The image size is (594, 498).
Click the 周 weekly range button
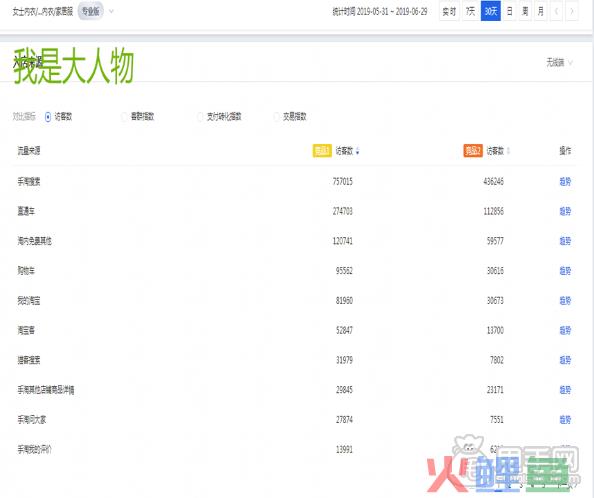525,11
